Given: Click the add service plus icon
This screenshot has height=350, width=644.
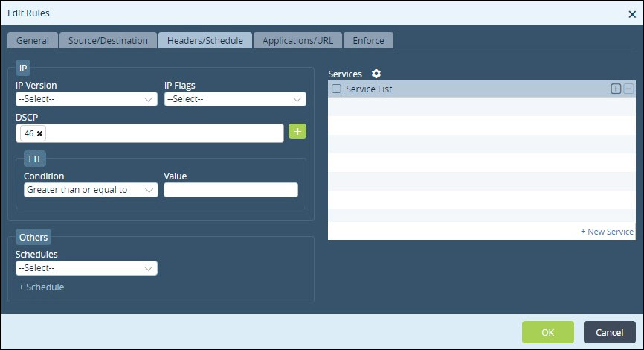Looking at the screenshot, I should [616, 89].
